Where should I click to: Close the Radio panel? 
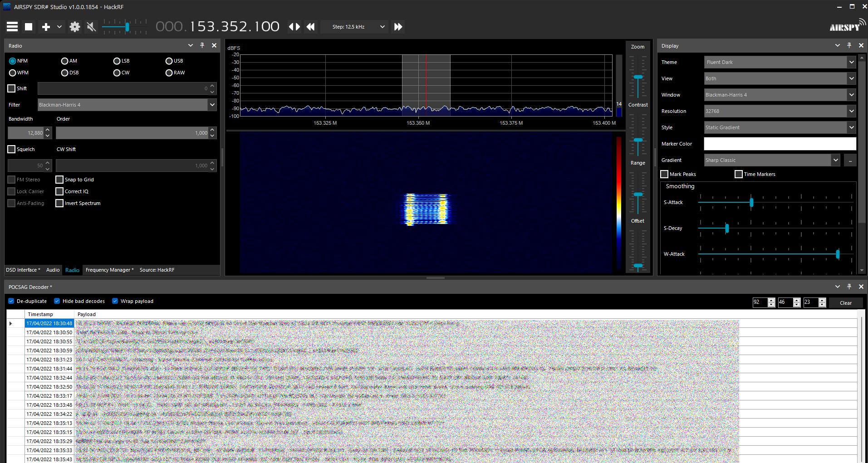click(x=214, y=45)
